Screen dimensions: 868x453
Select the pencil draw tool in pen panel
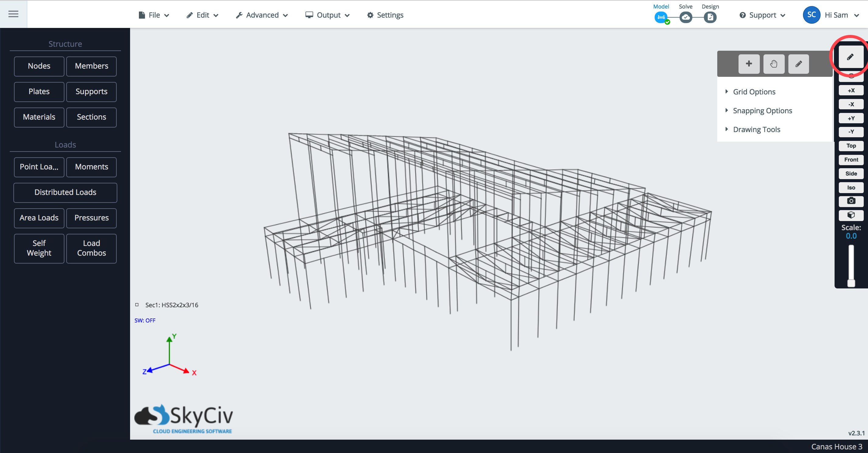point(799,64)
